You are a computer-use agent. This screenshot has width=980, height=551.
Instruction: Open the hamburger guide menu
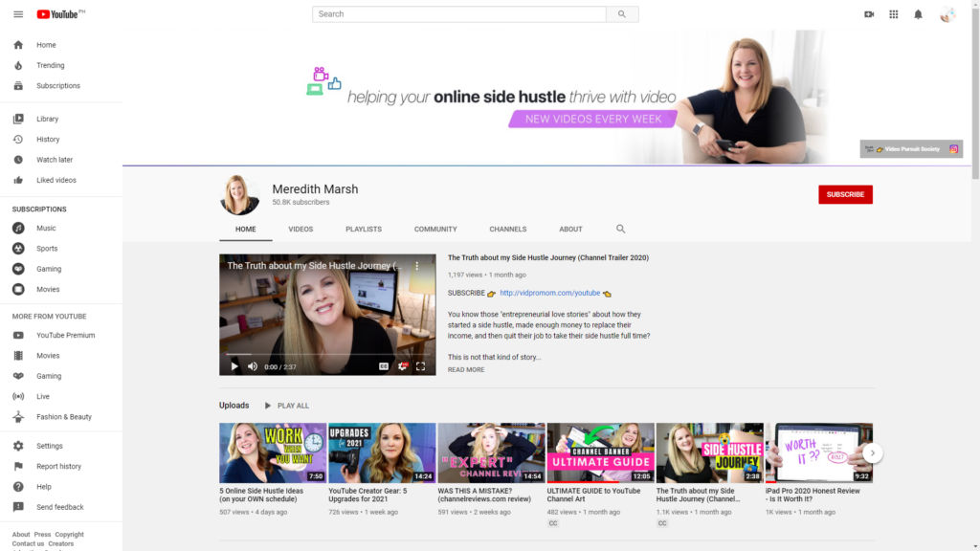click(x=18, y=13)
